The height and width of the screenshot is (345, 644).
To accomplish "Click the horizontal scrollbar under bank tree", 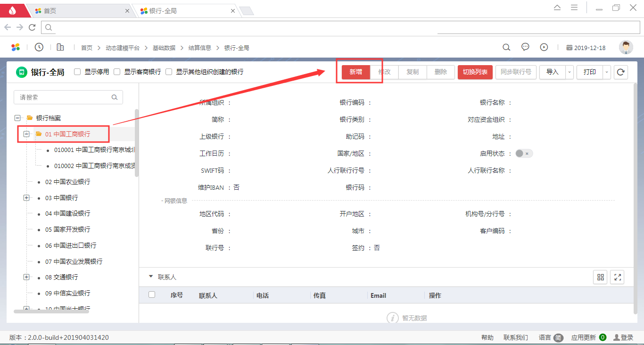I will click(51, 311).
